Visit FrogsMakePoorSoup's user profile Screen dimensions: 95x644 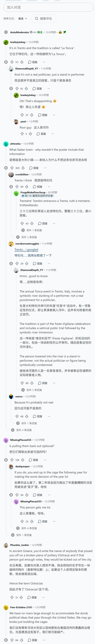33,193
